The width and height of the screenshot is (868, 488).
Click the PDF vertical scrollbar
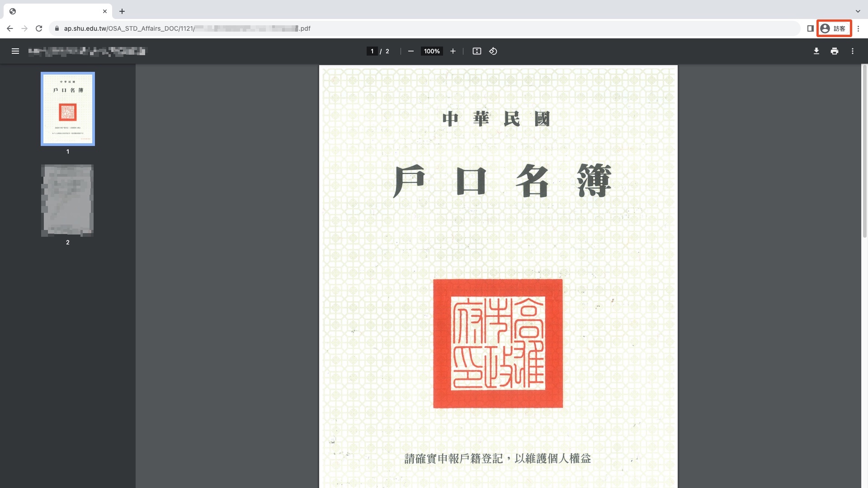pos(864,151)
